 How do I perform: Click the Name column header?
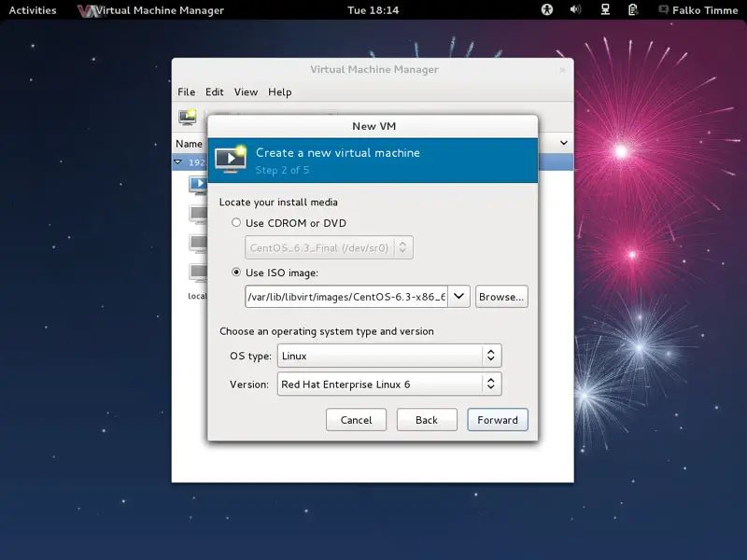coord(190,144)
